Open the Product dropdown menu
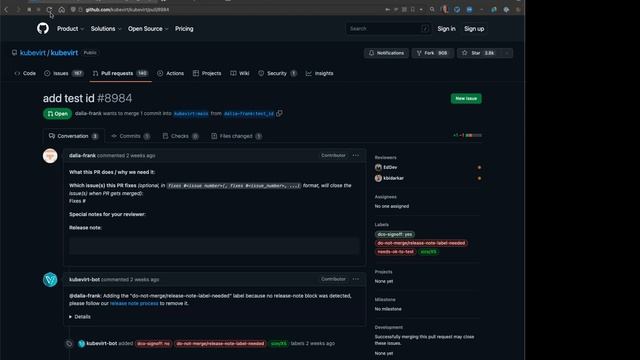640x360 pixels. coord(70,29)
